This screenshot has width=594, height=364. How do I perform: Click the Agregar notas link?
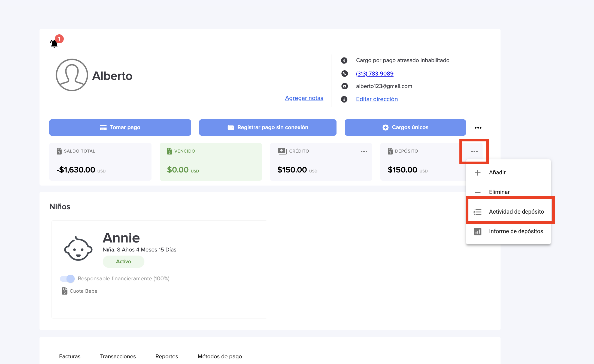[x=304, y=98]
